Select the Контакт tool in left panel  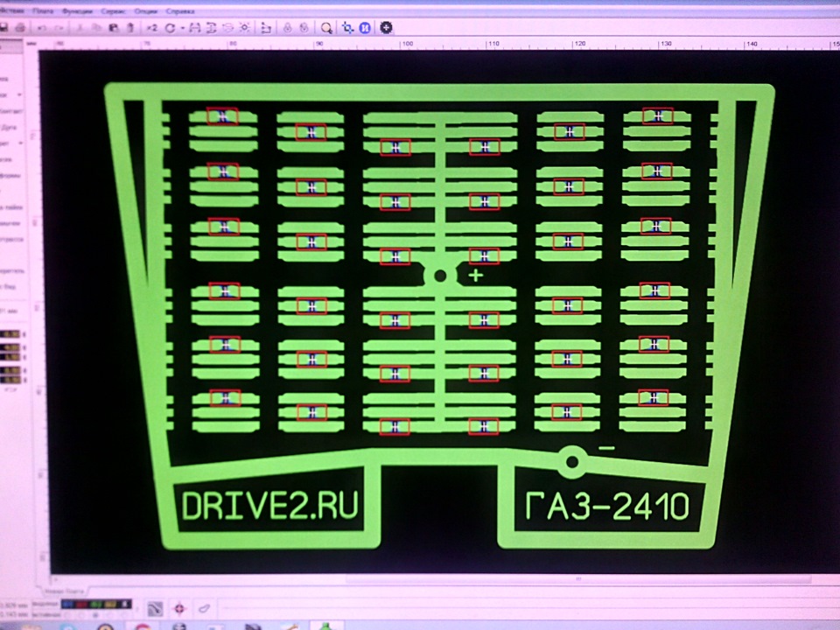[11, 111]
